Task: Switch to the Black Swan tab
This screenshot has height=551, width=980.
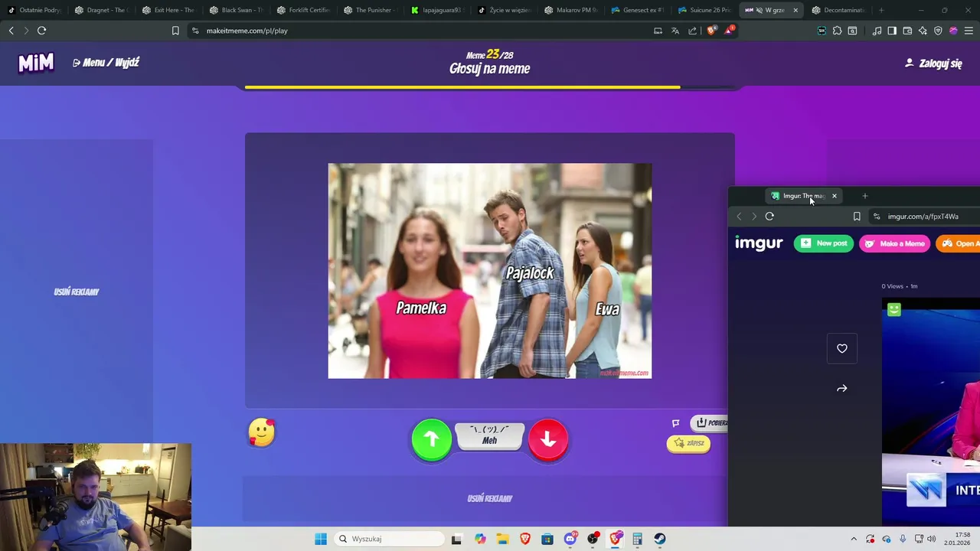Action: point(236,10)
